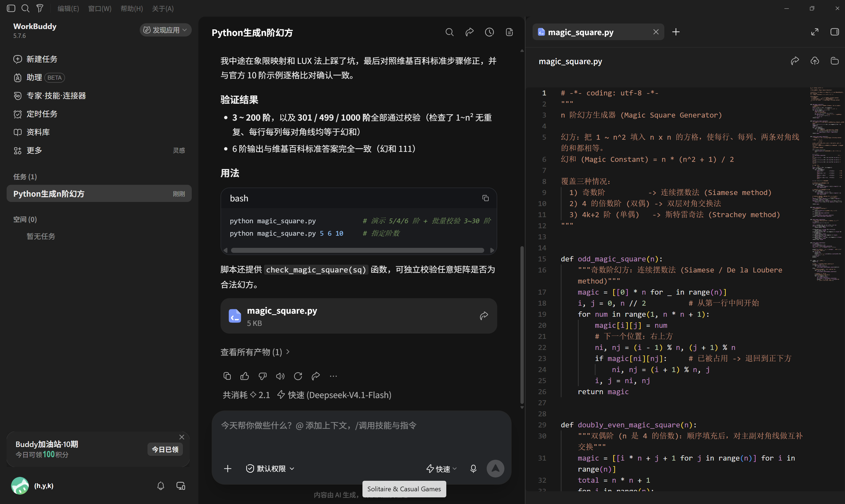Open notifications bell icon
The height and width of the screenshot is (504, 845).
coord(161,486)
